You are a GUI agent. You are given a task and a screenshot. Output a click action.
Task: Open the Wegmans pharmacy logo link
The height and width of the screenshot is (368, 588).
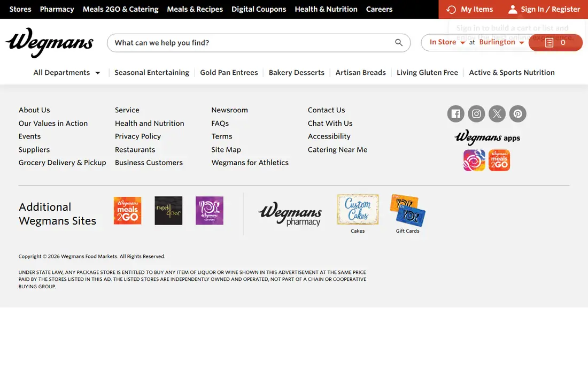coord(290,214)
